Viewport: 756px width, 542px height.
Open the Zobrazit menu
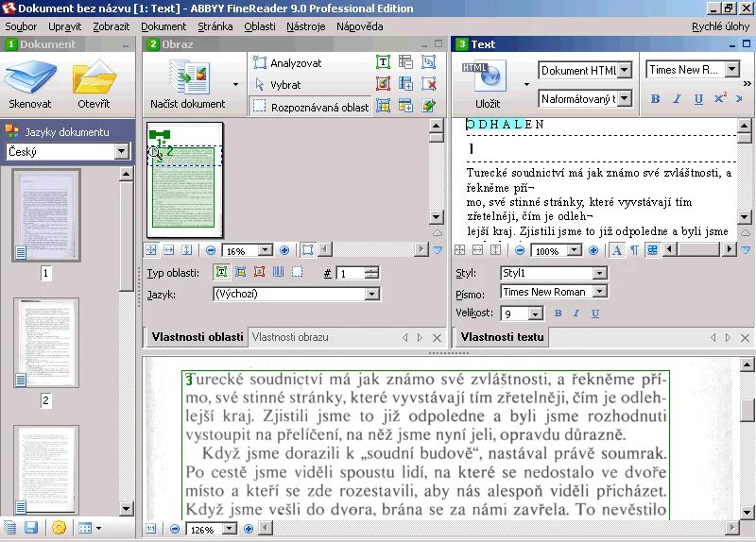pos(111,26)
